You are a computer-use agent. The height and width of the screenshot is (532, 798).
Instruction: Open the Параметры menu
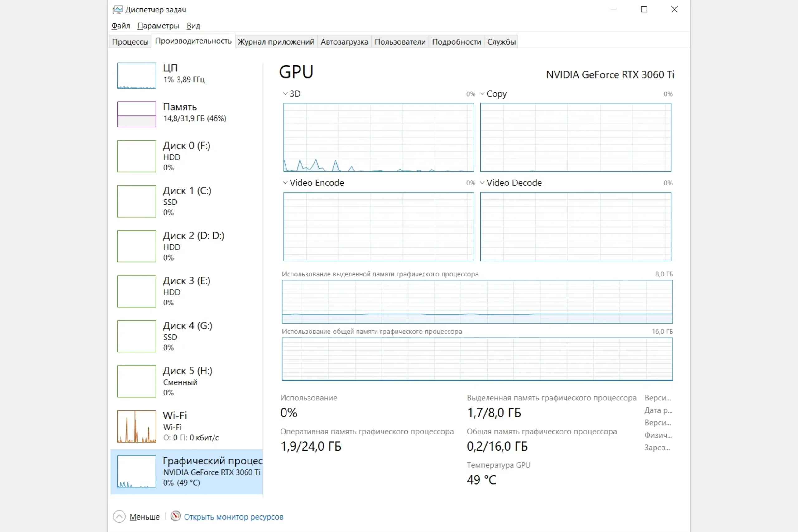(158, 26)
